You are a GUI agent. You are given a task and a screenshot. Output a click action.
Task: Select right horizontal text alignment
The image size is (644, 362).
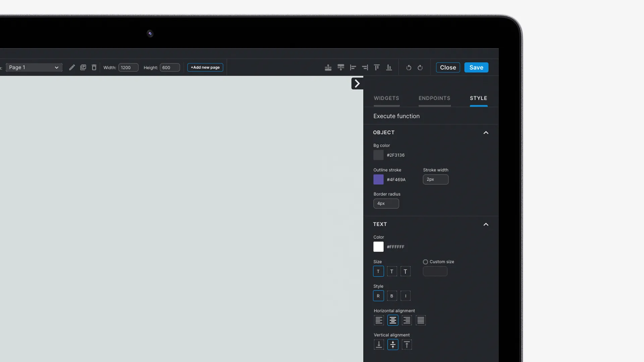click(x=407, y=320)
